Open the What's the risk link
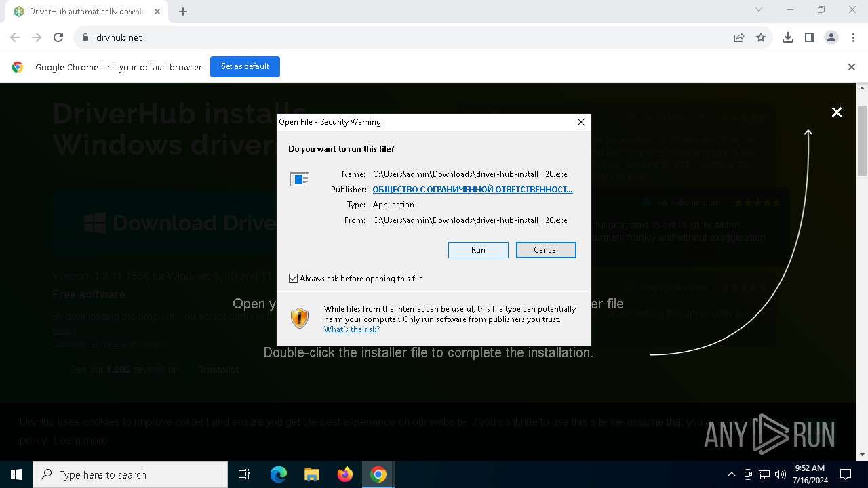 pos(352,329)
